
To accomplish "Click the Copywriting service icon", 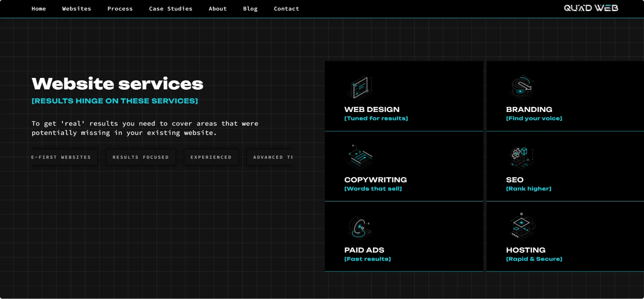I will [x=360, y=157].
